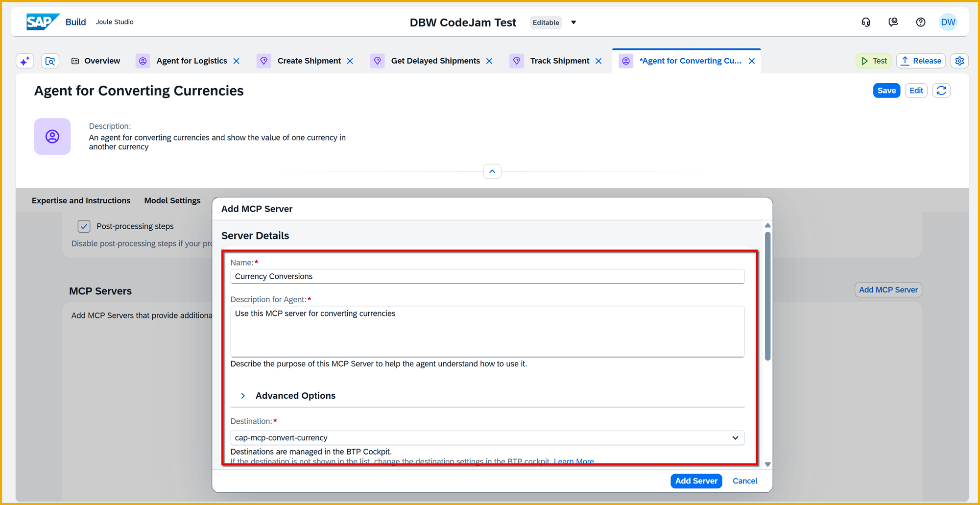Open the help question mark icon
Image resolution: width=980 pixels, height=505 pixels.
[x=921, y=22]
